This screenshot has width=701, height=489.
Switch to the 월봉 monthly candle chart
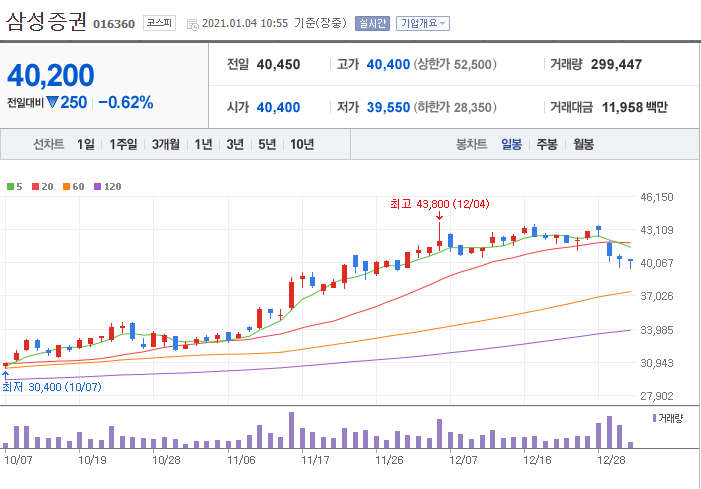click(x=583, y=144)
